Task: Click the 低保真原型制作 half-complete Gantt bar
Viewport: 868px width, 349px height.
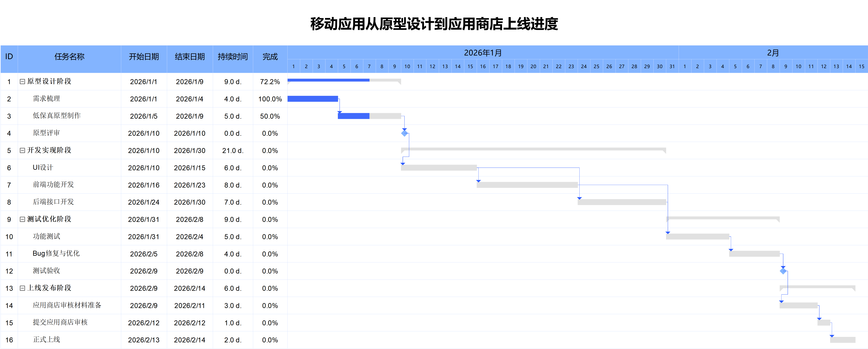Action: [x=369, y=116]
